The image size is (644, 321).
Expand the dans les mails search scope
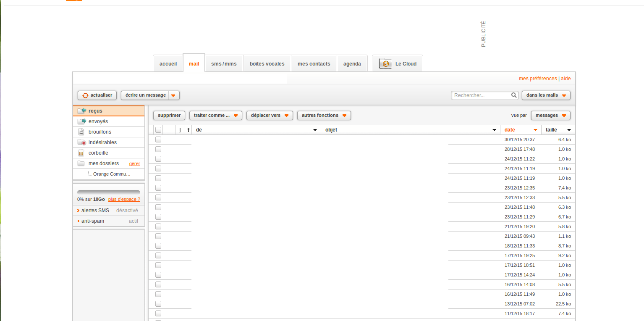(546, 95)
